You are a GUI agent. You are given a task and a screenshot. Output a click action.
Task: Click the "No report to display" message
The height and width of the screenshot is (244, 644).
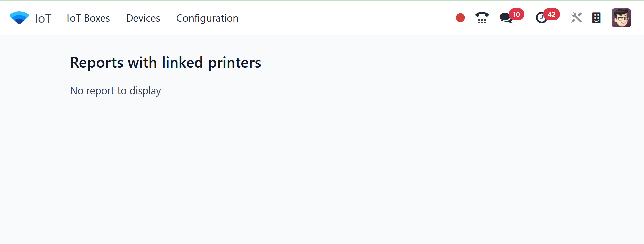[116, 90]
